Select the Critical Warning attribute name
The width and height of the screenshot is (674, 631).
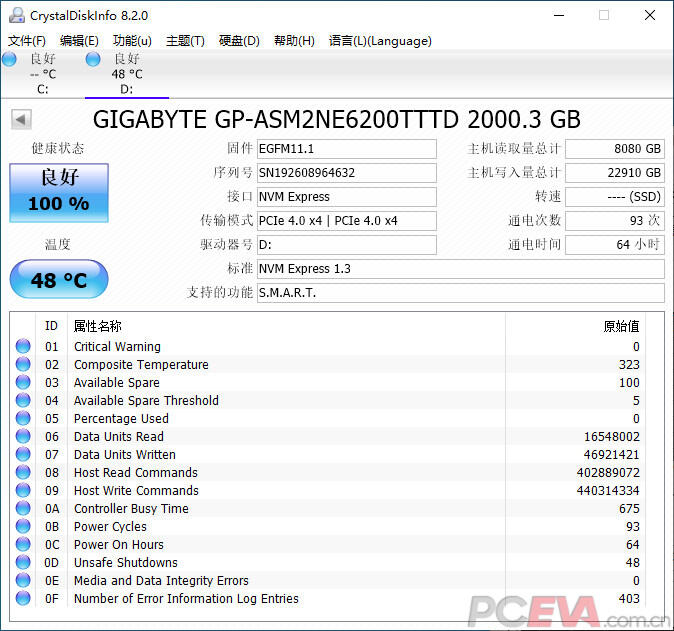coord(117,346)
